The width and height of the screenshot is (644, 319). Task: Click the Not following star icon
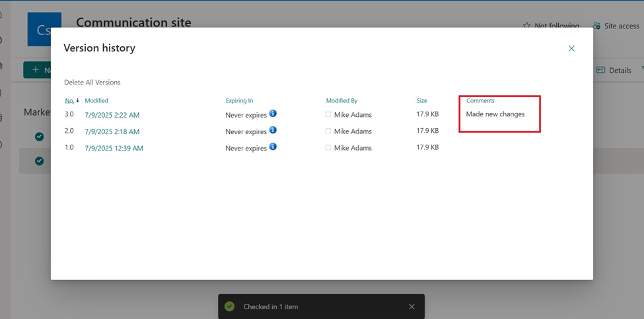526,26
